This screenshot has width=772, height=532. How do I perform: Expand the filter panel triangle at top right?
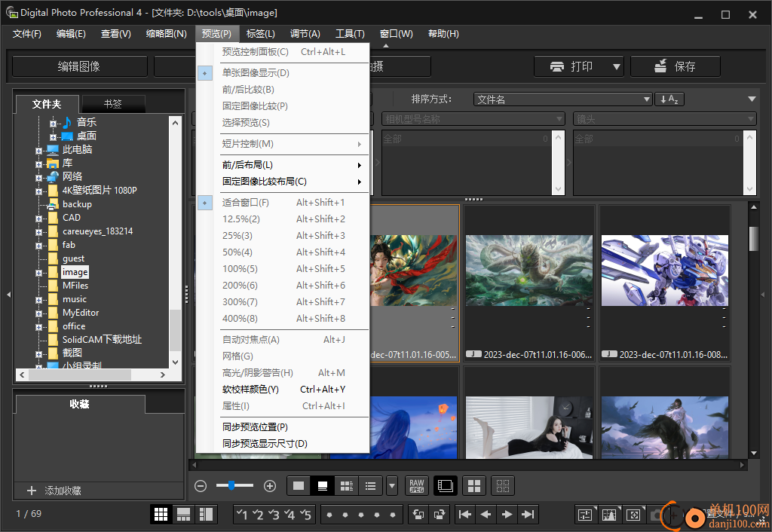(x=752, y=99)
